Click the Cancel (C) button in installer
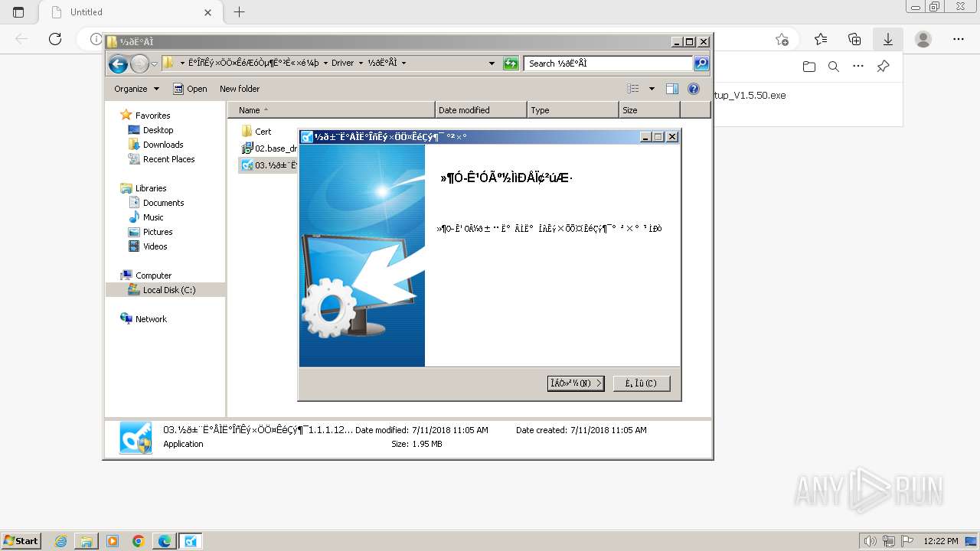Screen dimensions: 980x551 [642, 383]
